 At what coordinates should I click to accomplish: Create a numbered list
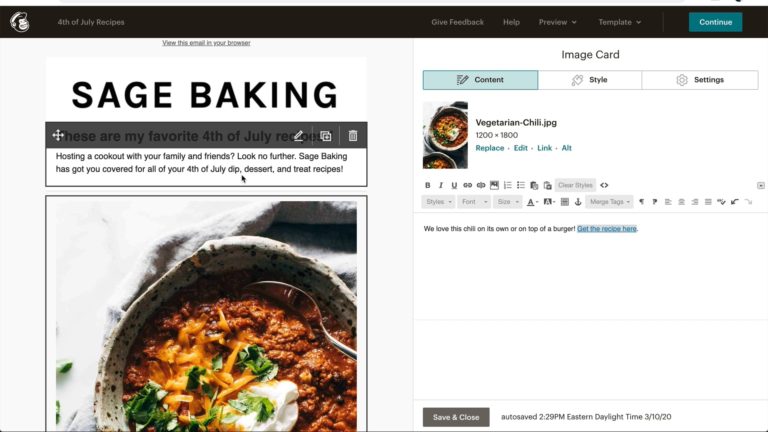[x=507, y=185]
